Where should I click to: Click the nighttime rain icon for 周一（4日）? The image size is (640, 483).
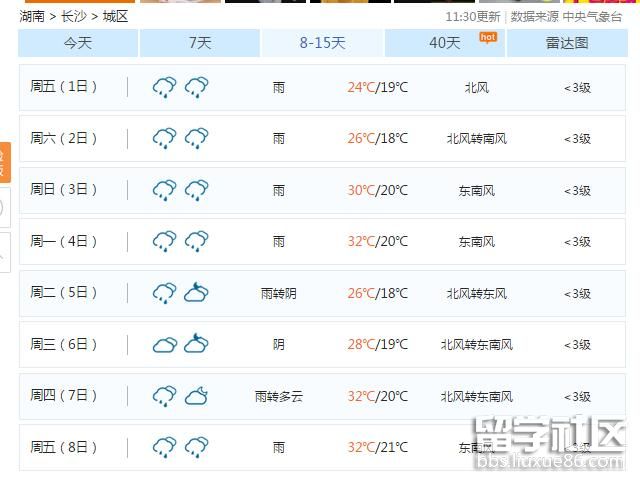tap(197, 241)
